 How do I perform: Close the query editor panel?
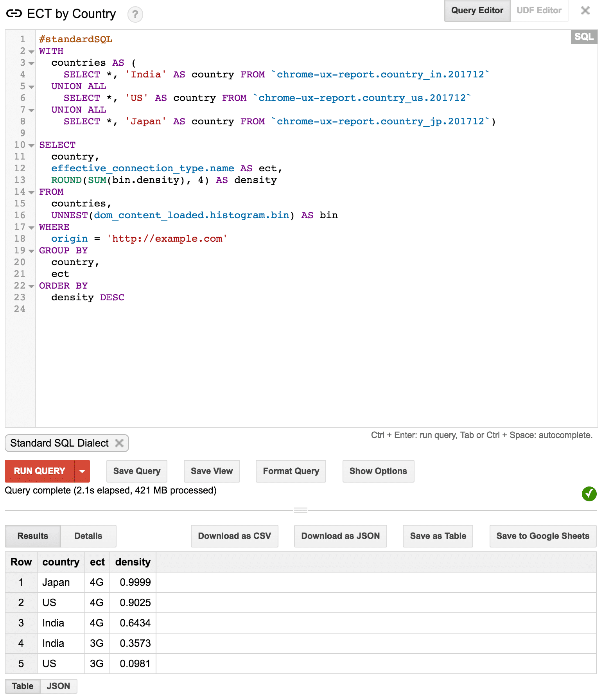(585, 11)
